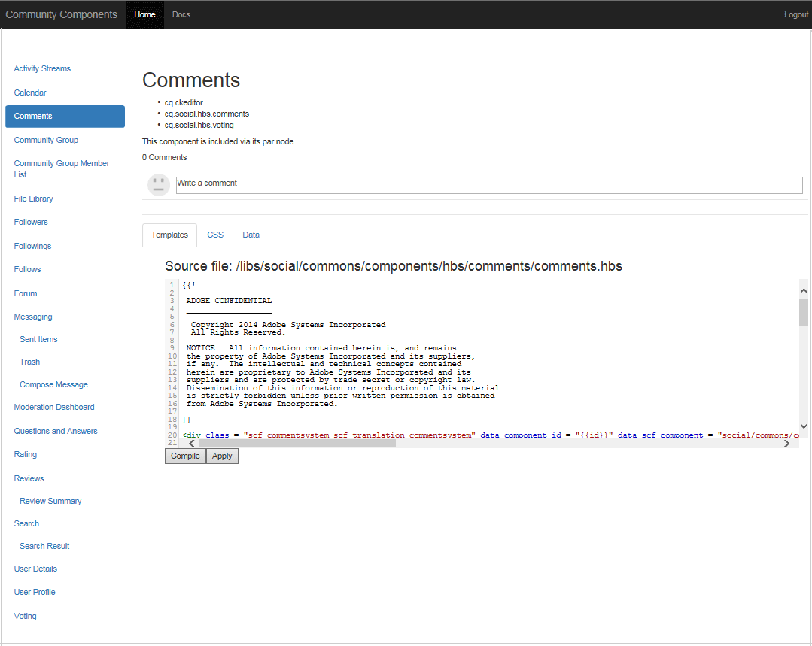The width and height of the screenshot is (812, 646).
Task: Open Voting in the sidebar
Action: tap(25, 616)
